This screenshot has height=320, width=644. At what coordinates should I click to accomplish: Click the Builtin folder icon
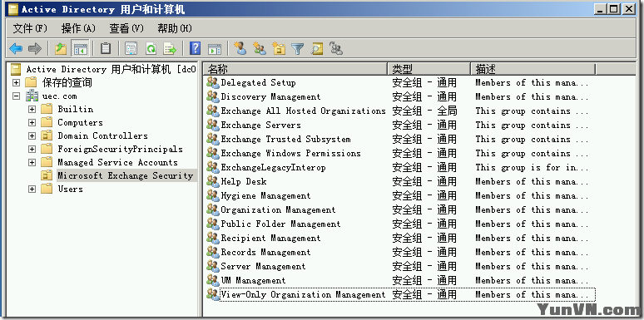(47, 109)
